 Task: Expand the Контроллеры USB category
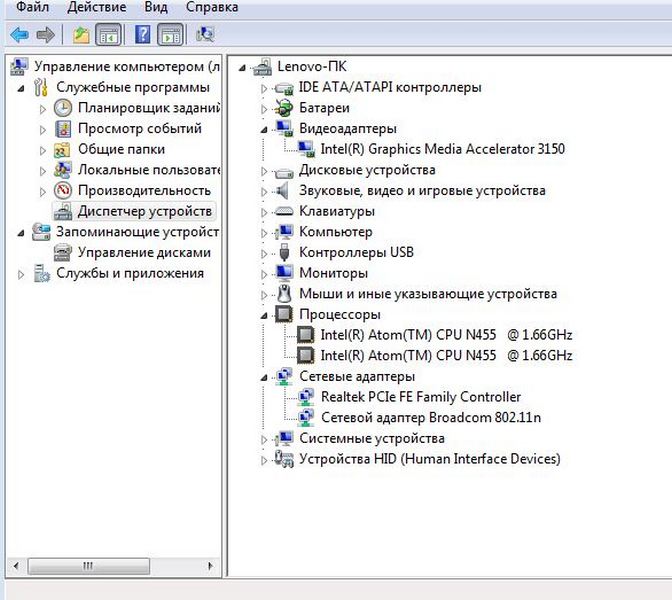tap(265, 253)
